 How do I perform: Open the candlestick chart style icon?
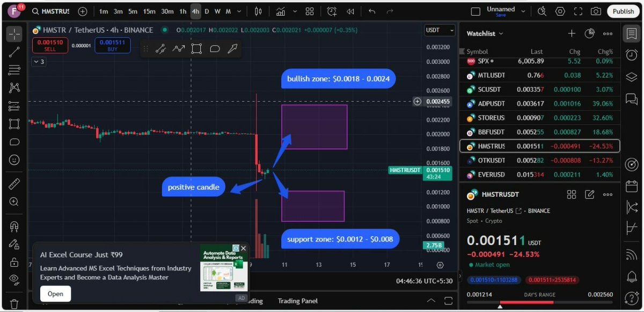click(x=259, y=11)
